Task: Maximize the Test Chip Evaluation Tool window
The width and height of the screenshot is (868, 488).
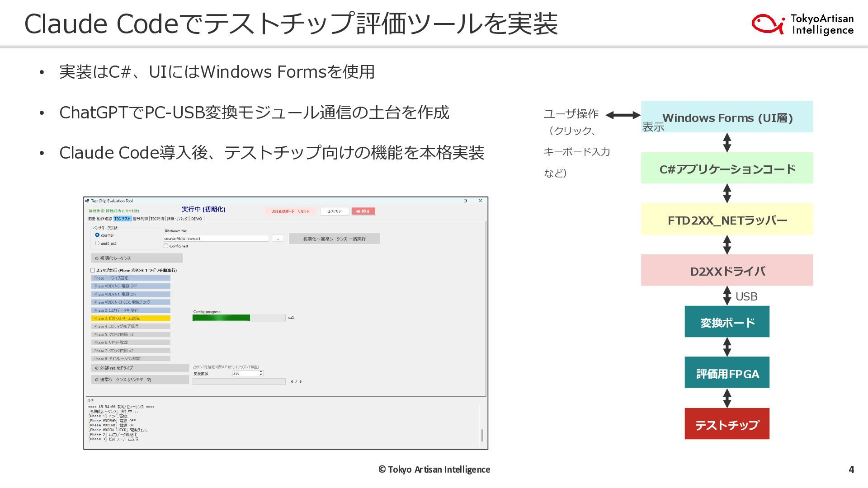Action: [465, 201]
